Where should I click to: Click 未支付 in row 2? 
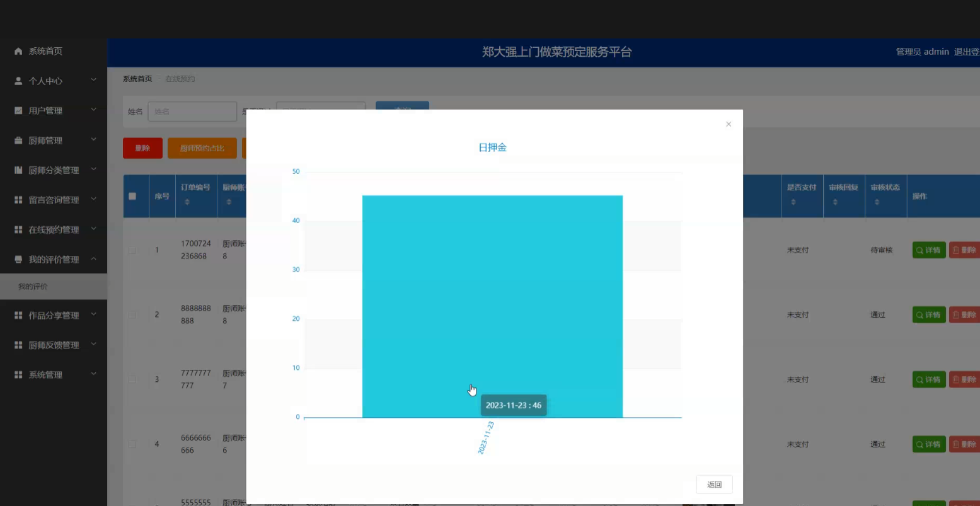coord(798,315)
